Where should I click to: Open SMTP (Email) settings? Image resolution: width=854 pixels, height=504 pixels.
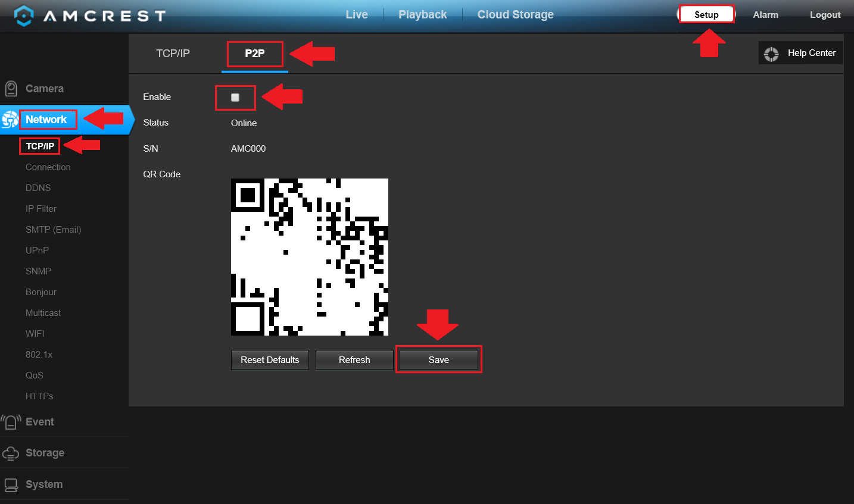pyautogui.click(x=54, y=230)
